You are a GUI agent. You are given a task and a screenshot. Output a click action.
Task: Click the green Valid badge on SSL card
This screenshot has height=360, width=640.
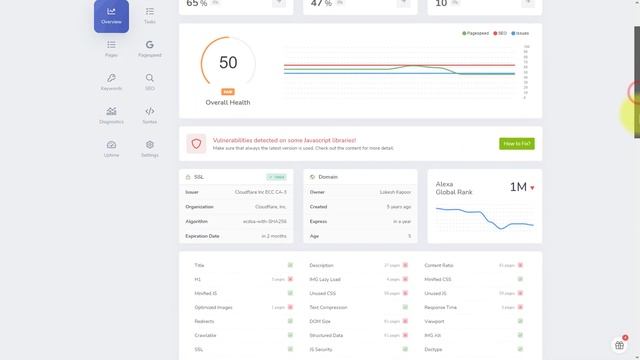pyautogui.click(x=277, y=177)
